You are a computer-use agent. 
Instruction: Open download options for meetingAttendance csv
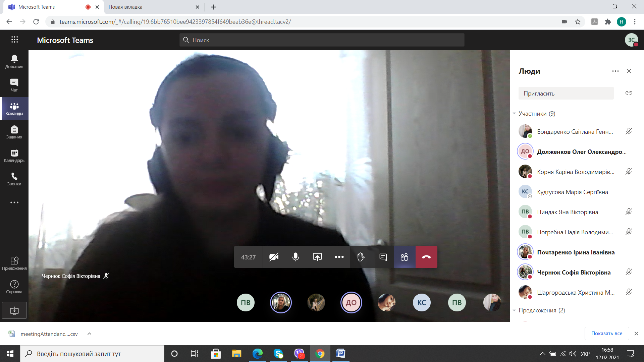[x=89, y=334]
